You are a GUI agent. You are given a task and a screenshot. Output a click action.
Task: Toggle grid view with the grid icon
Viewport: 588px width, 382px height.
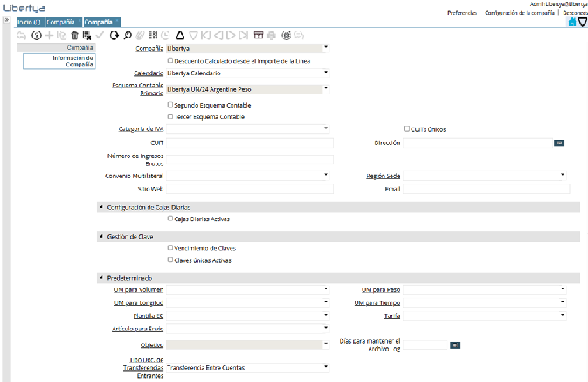pyautogui.click(x=153, y=35)
